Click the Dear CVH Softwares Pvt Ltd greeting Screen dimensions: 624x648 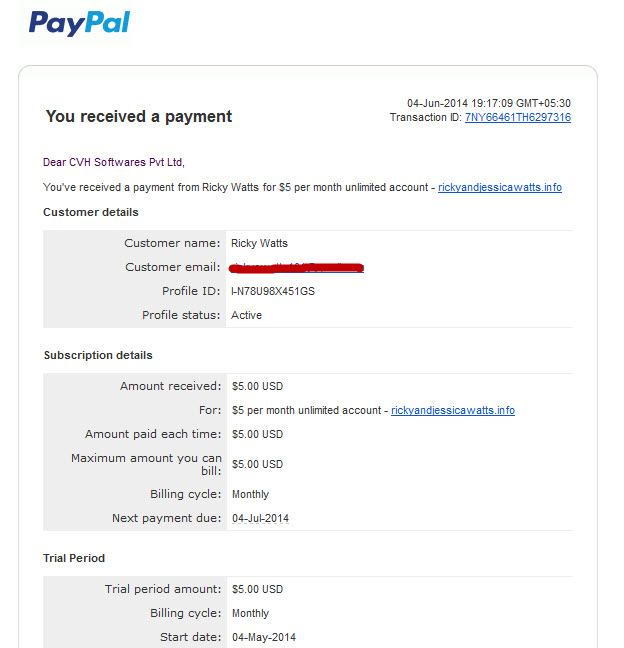pyautogui.click(x=114, y=162)
